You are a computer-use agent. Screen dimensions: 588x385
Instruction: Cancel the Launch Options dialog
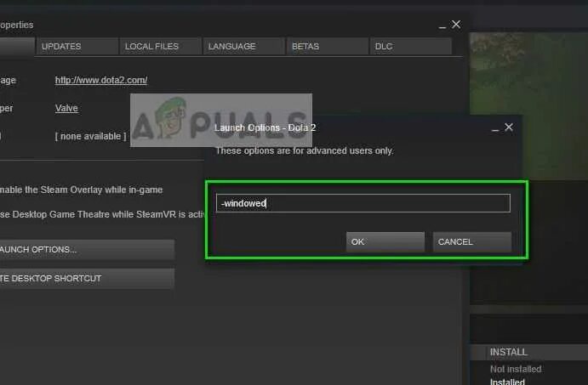click(x=472, y=242)
